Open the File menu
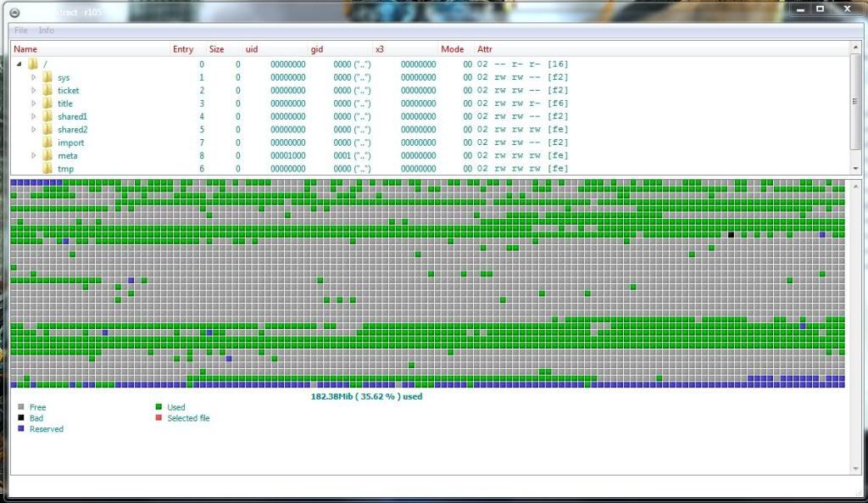868x503 pixels. point(21,31)
